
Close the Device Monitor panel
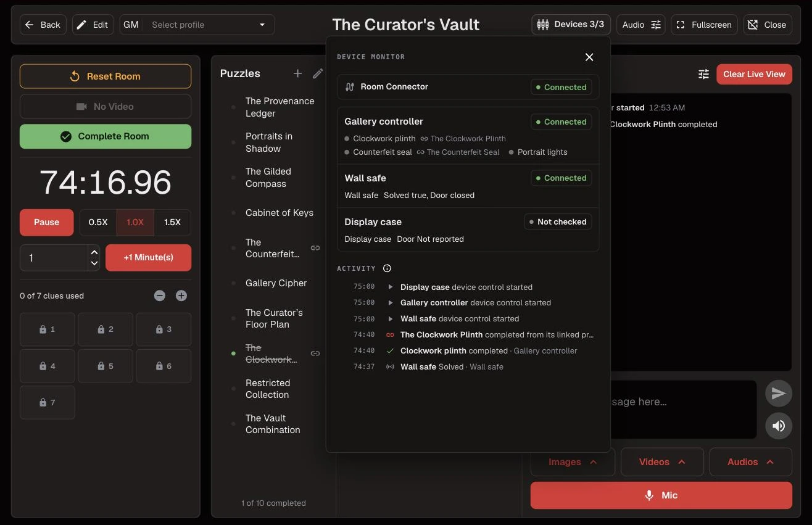(589, 57)
